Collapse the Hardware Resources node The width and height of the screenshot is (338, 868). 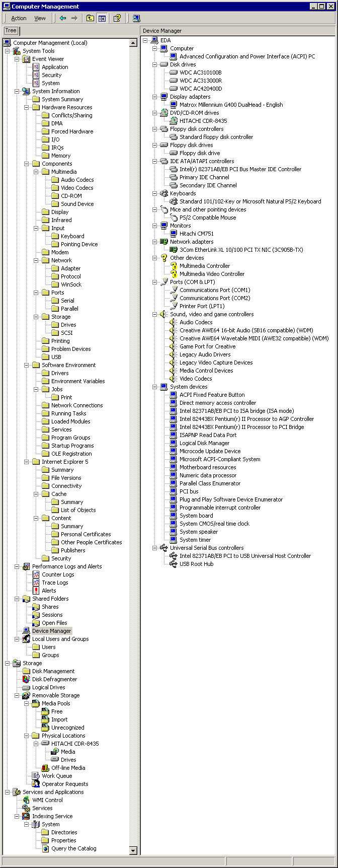pyautogui.click(x=27, y=107)
